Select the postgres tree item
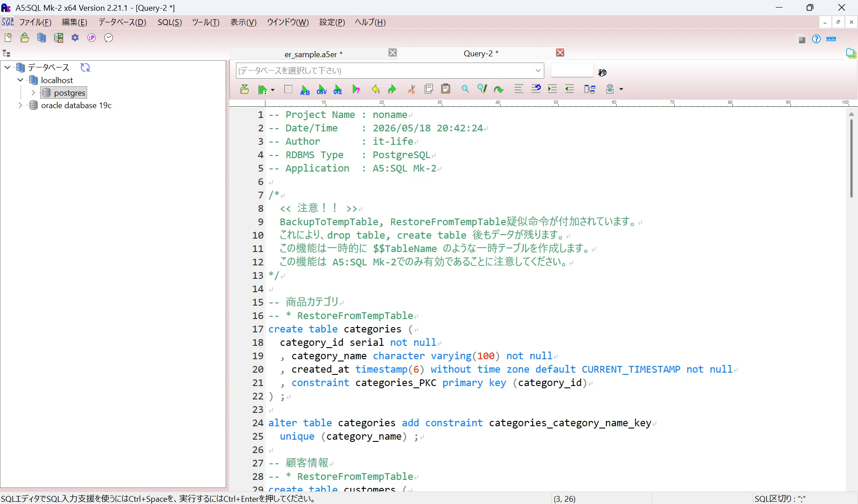Viewport: 858px width, 504px height. pyautogui.click(x=69, y=93)
